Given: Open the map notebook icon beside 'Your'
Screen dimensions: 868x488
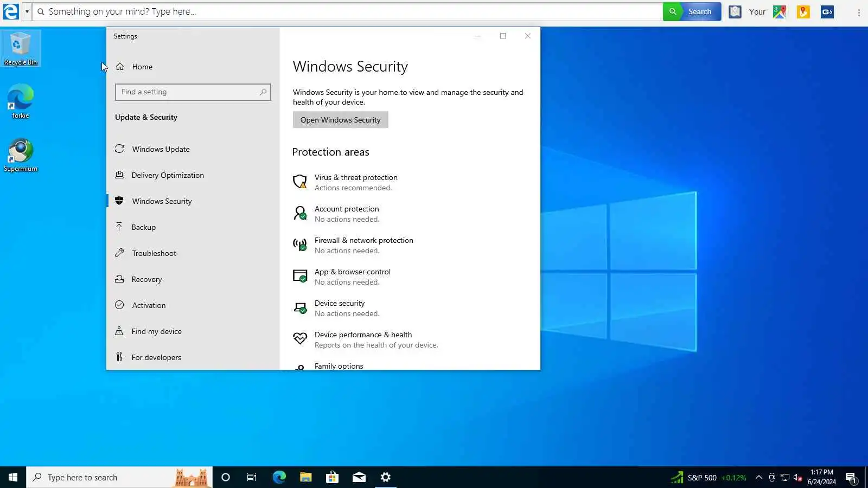Looking at the screenshot, I should [x=735, y=11].
